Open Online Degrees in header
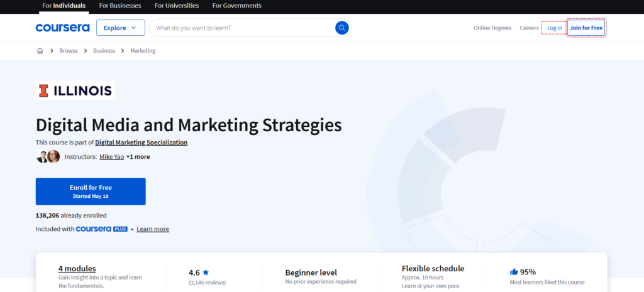This screenshot has width=644, height=292. tap(492, 28)
